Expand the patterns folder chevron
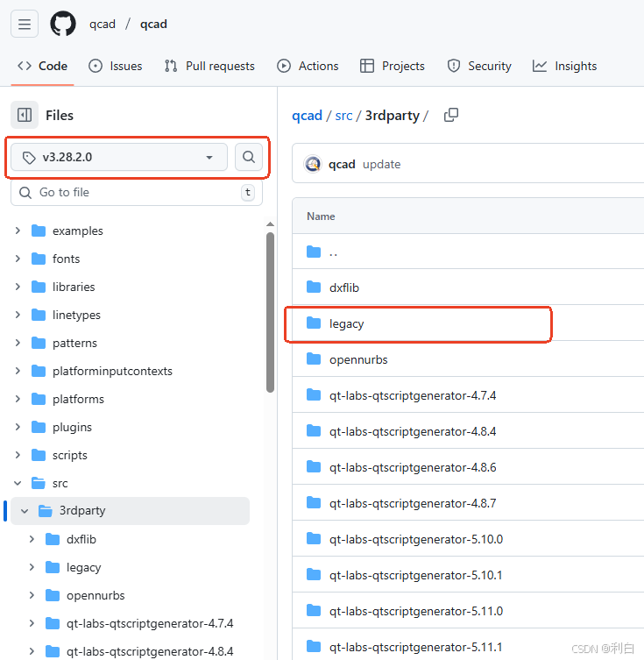Viewport: 644px width, 660px height. pyautogui.click(x=18, y=343)
